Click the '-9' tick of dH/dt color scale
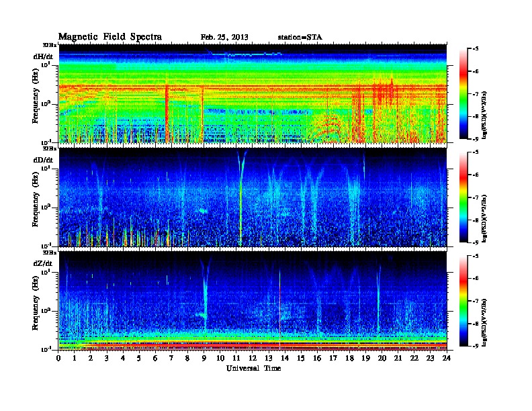 (x=476, y=139)
